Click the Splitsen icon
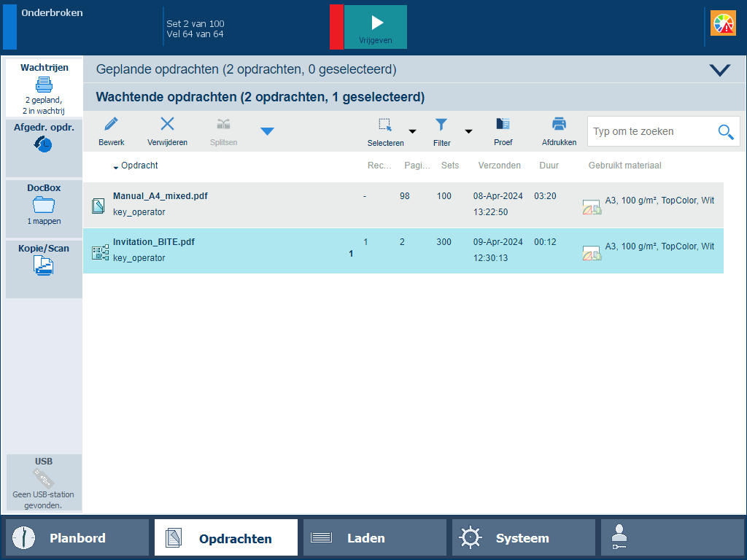The width and height of the screenshot is (747, 560). pos(223,124)
